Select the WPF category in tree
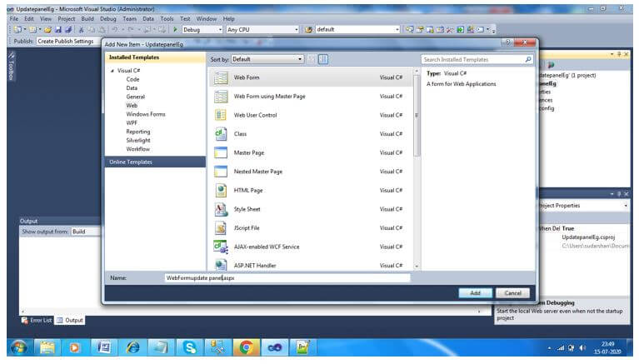The width and height of the screenshot is (639, 364). pyautogui.click(x=132, y=123)
